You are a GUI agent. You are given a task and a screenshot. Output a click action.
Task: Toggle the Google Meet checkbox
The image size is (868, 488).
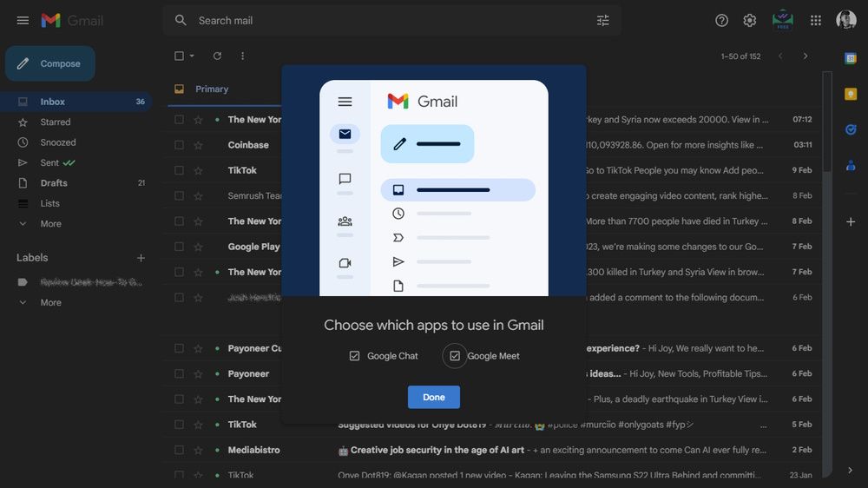pyautogui.click(x=455, y=356)
